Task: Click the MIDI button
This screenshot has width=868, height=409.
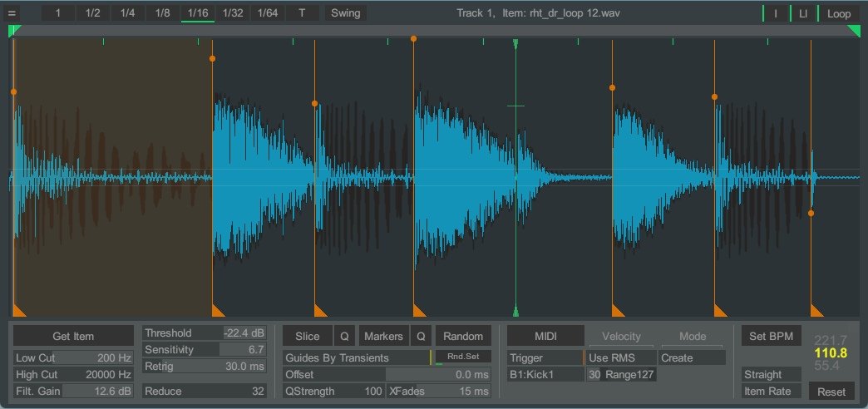Action: tap(545, 336)
